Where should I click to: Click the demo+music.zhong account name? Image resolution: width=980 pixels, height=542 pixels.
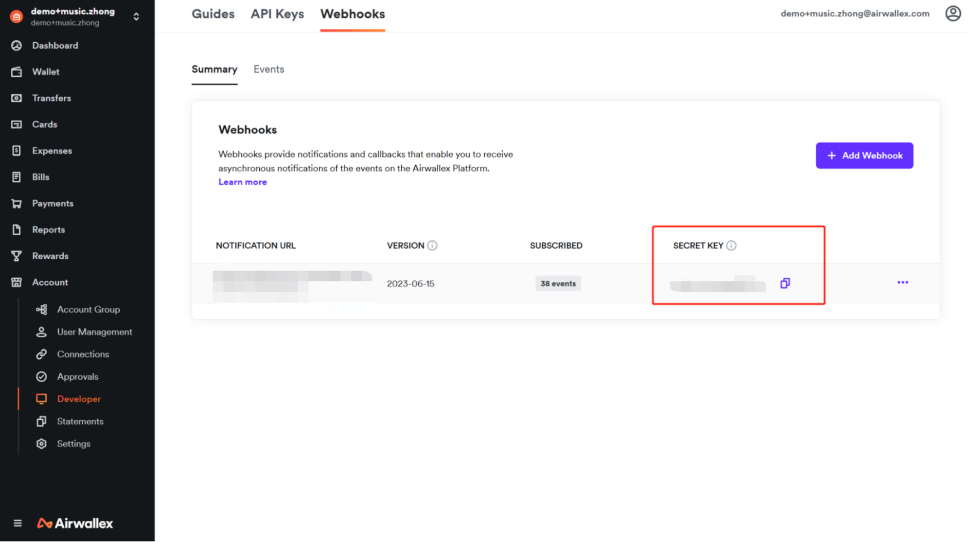coord(73,11)
